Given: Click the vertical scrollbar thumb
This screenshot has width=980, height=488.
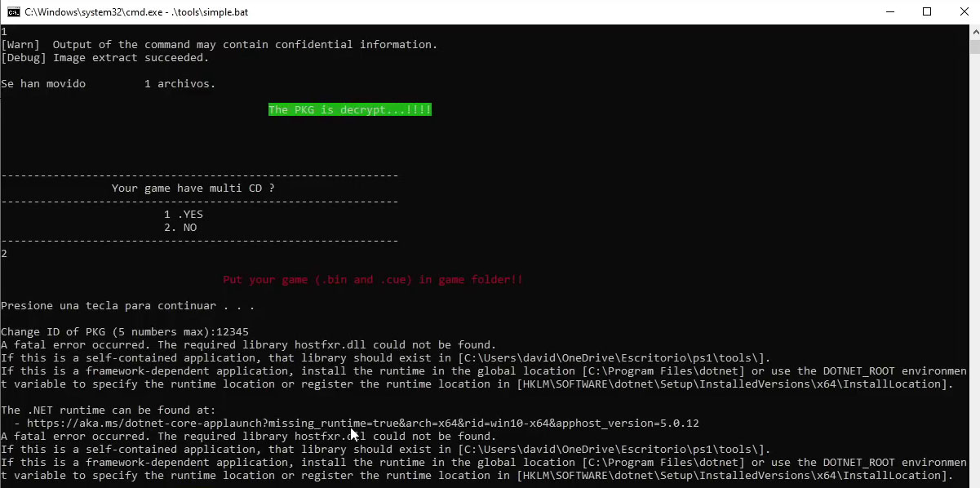Looking at the screenshot, I should 973,46.
